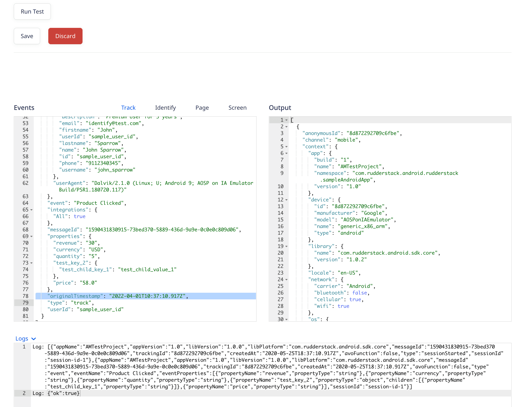Fold the properties object at line 69
The width and height of the screenshot is (532, 407).
point(32,236)
